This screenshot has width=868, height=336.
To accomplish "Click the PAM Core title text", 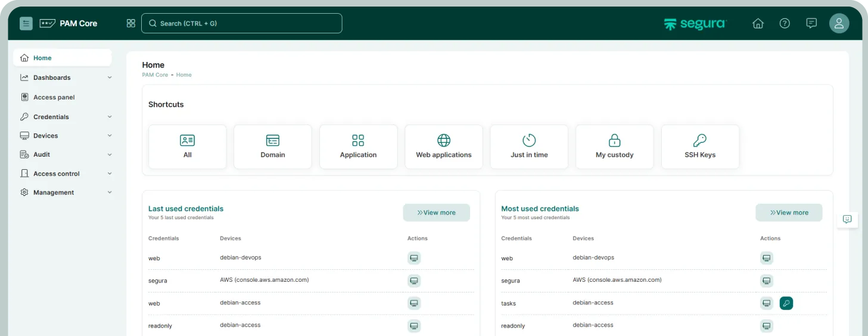I will click(79, 23).
